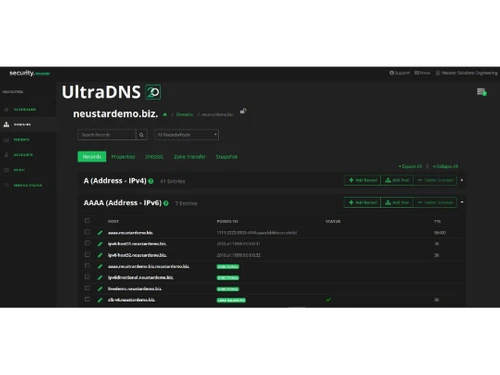Check the box for livedemo.neustardemo.biz
This screenshot has height=375, width=500.
coord(87,288)
